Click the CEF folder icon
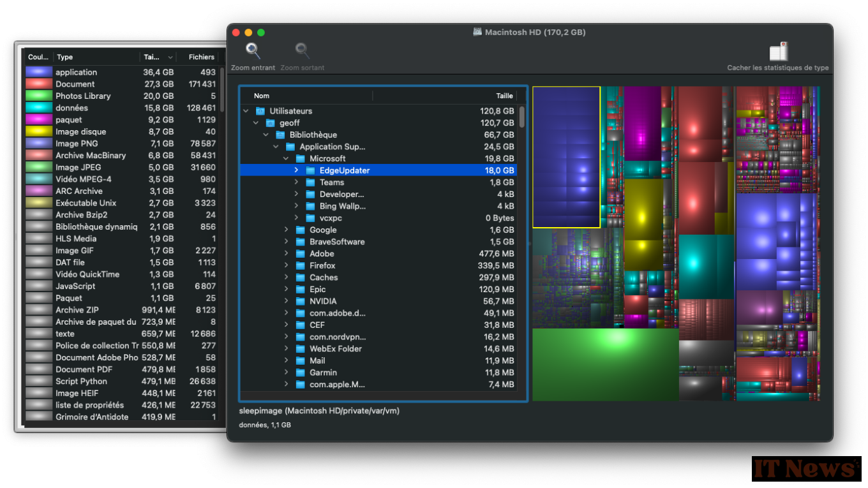This screenshot has height=488, width=868. [x=300, y=325]
